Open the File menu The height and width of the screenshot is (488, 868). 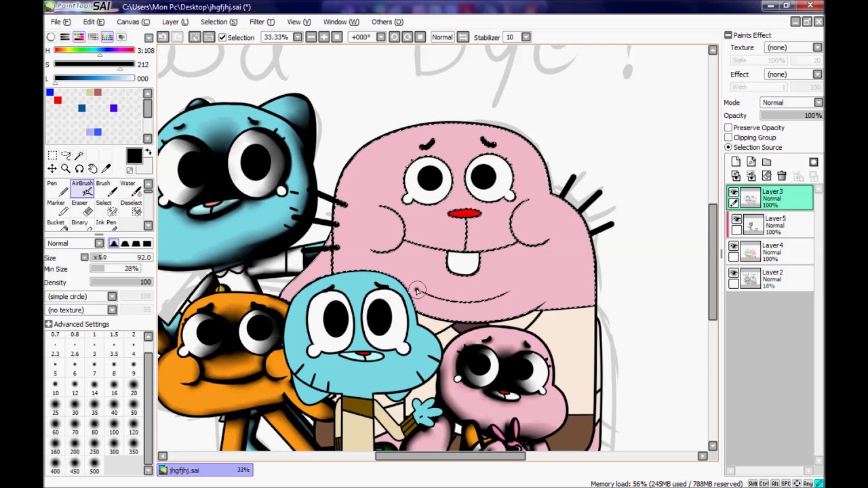(61, 22)
